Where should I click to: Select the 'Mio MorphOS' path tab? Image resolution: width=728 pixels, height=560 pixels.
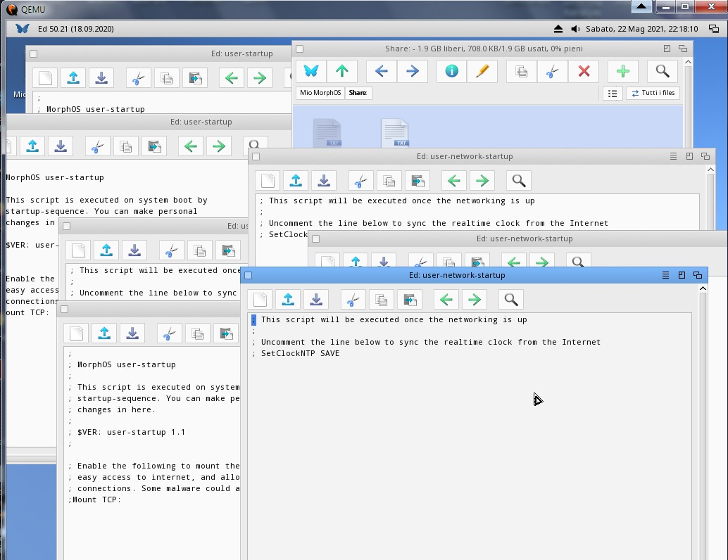point(320,93)
